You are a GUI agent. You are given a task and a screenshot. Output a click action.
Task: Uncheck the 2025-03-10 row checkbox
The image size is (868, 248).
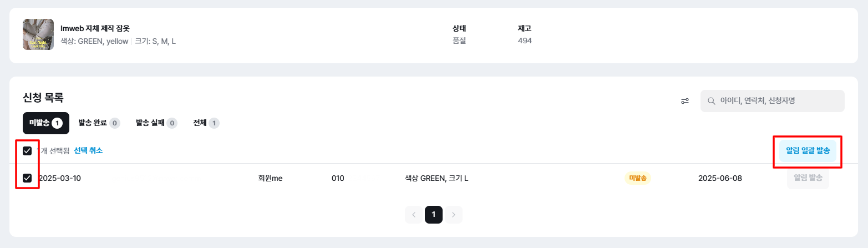27,178
